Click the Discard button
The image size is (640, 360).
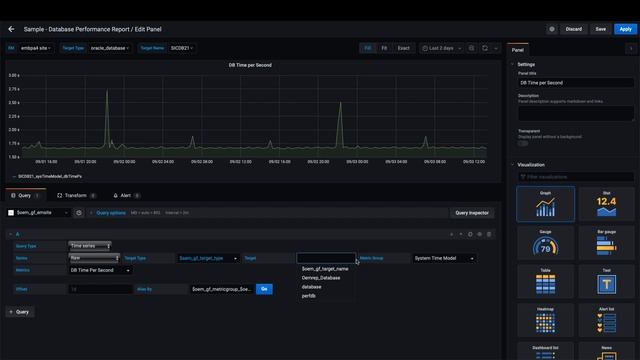573,29
